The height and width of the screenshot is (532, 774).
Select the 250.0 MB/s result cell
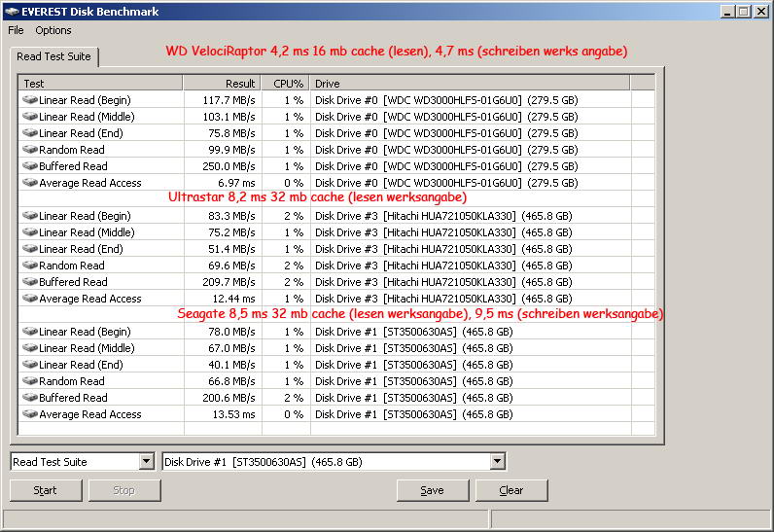[x=229, y=166]
